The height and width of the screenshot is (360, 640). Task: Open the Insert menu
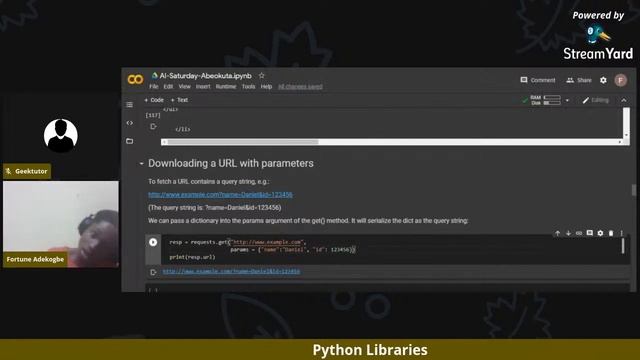tap(203, 87)
